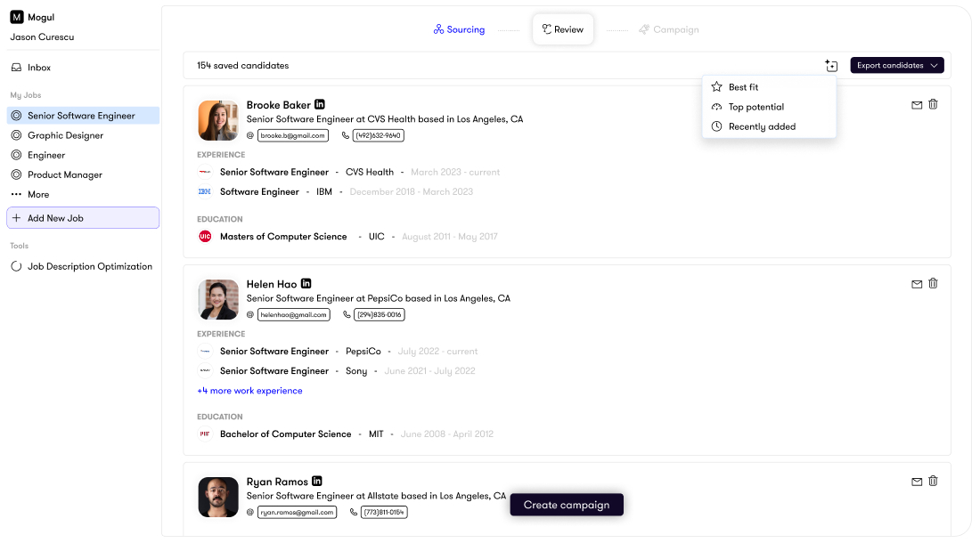Viewport: 980px width, 543px height.
Task: Click the Create campaign button
Action: tap(567, 505)
